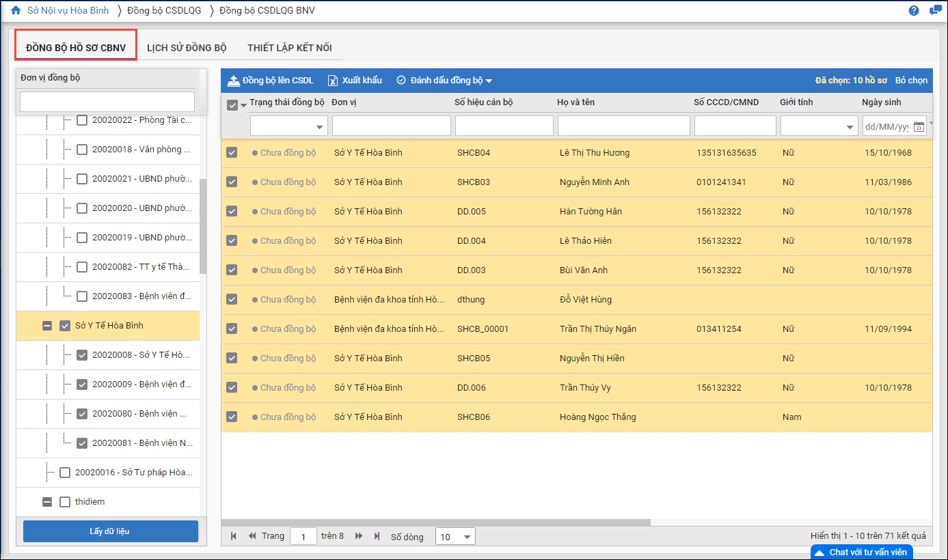Go to the last page of results
The width and height of the screenshot is (948, 560).
[x=377, y=536]
